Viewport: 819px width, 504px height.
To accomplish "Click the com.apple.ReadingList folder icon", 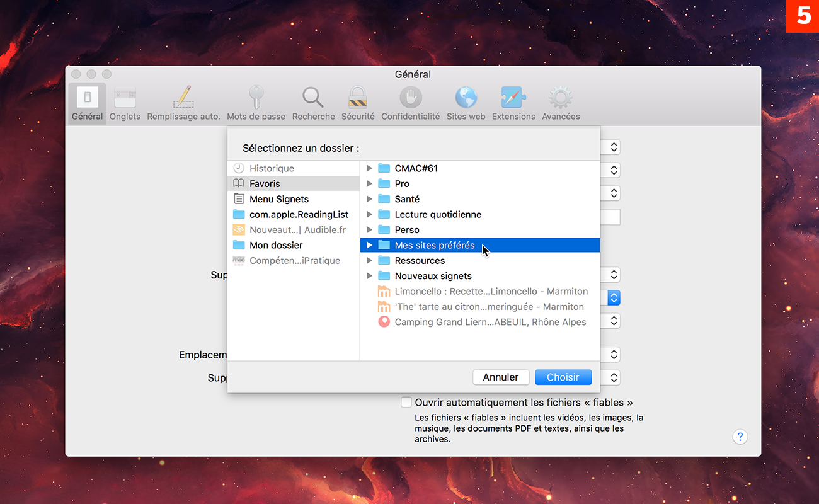I will tap(239, 214).
